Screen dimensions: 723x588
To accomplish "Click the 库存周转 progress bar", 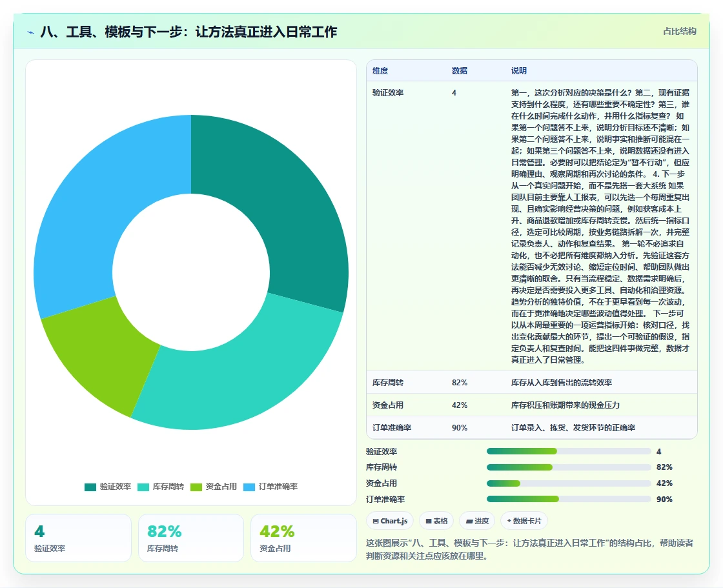I will 569,467.
